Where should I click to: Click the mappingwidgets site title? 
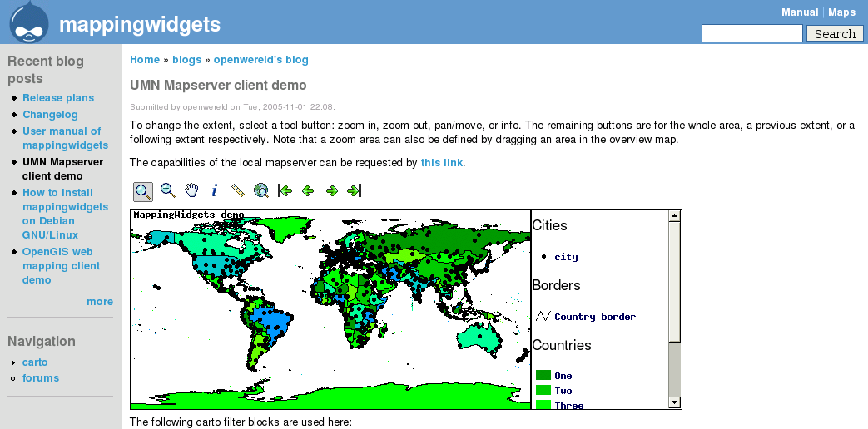point(140,24)
